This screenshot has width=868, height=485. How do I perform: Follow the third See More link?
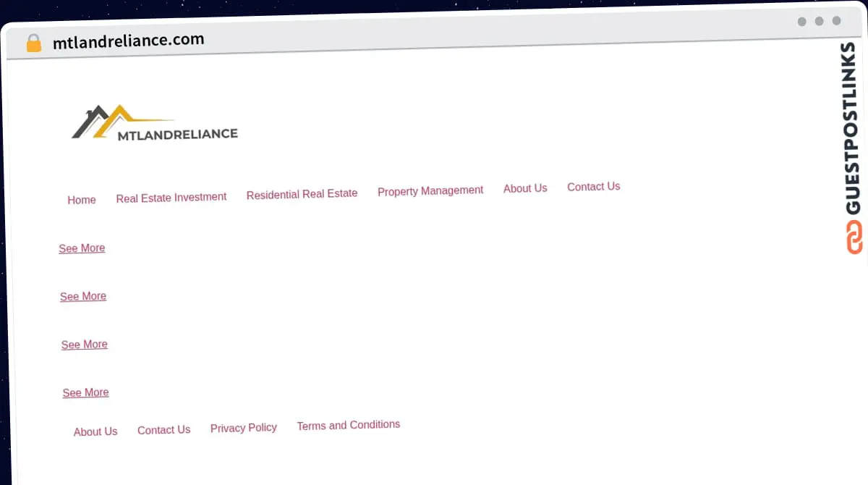85,344
